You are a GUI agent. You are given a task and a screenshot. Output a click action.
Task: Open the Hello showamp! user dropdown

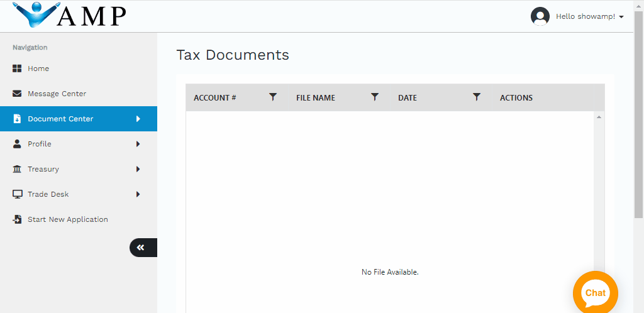point(589,17)
